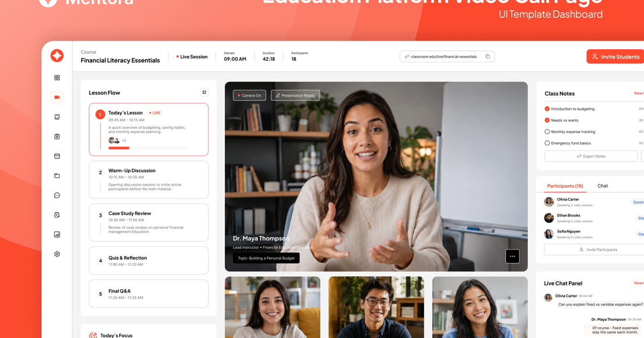Check Emergency fund basics note
This screenshot has height=338, width=644.
[547, 143]
